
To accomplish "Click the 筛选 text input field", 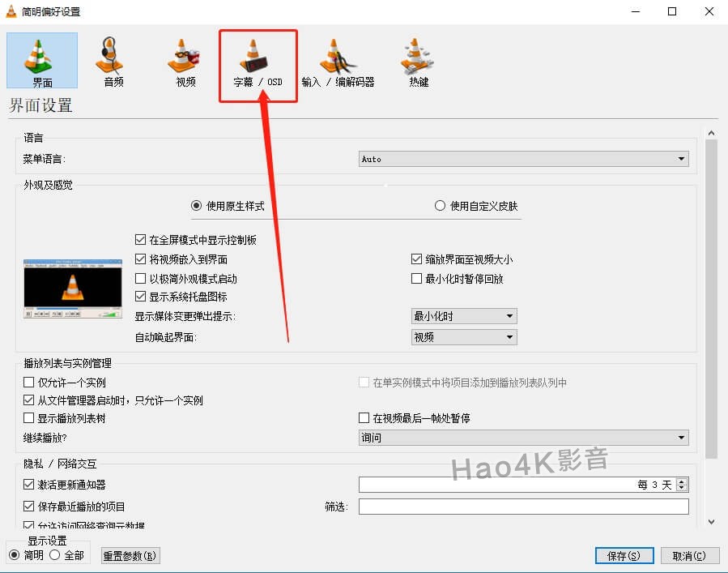I will tap(523, 507).
